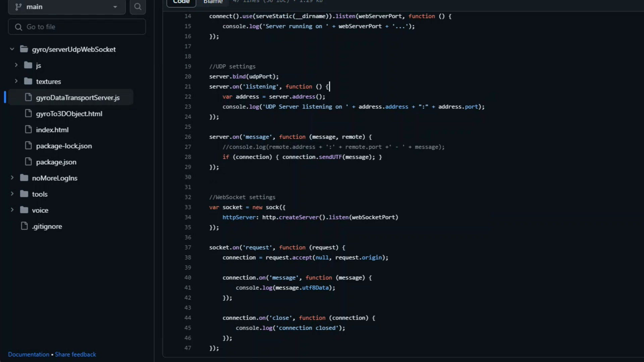
Task: Expand the js folder chevron
Action: [x=16, y=65]
